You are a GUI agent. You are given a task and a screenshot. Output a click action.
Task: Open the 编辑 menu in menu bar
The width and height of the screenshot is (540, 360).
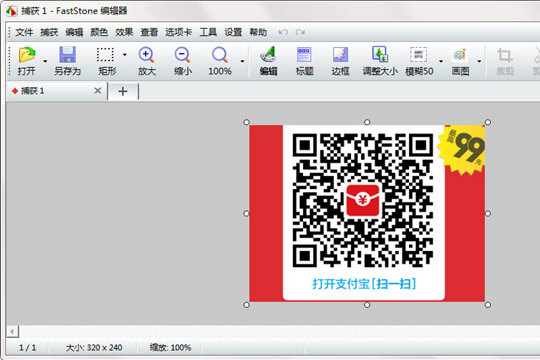tap(74, 32)
